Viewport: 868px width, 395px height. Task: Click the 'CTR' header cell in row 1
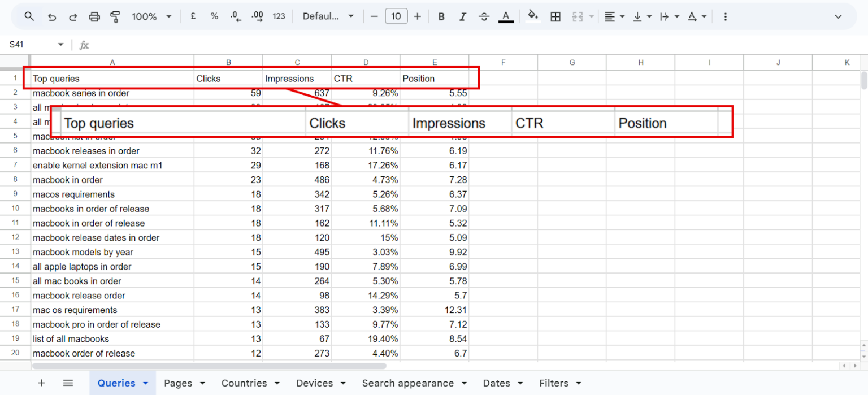(366, 79)
